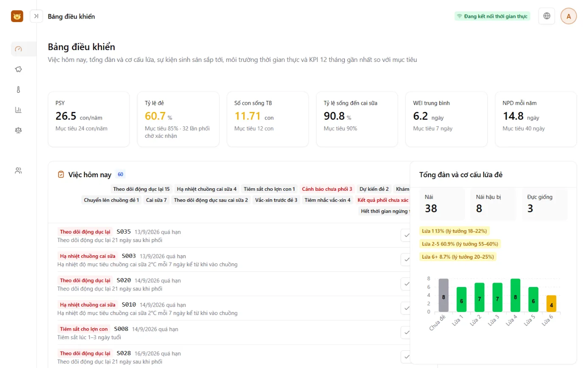Open the user avatar A menu
Image resolution: width=588 pixels, height=368 pixels.
569,16
